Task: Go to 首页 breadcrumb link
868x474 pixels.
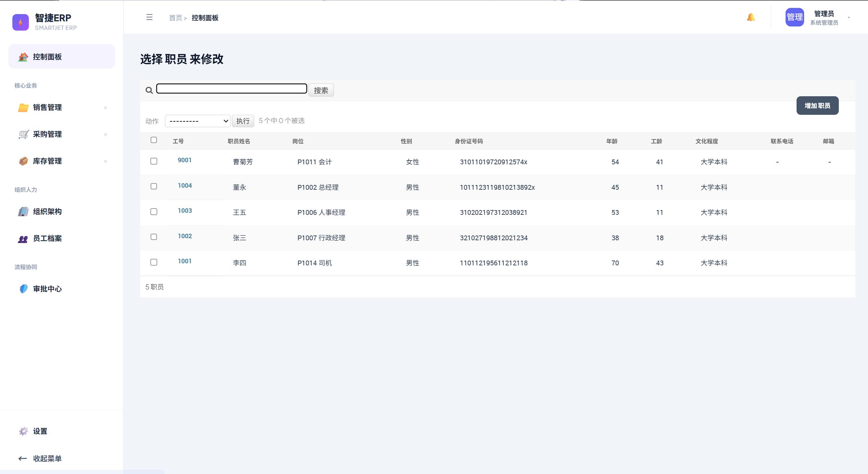Action: point(176,18)
